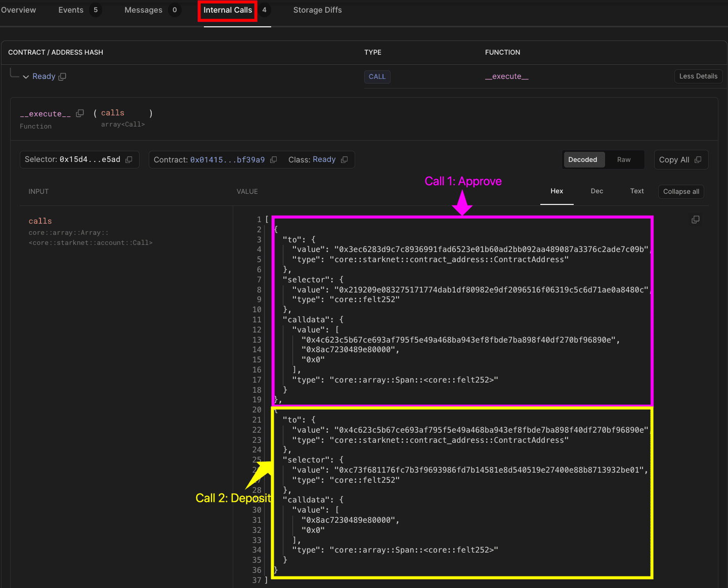Copy the Class Ready hash icon
This screenshot has width=728, height=588.
345,159
